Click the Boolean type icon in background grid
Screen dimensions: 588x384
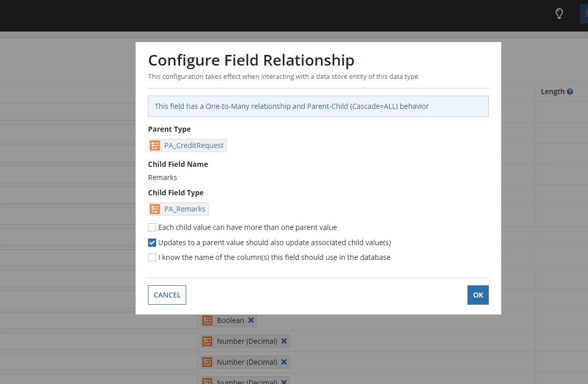[208, 320]
